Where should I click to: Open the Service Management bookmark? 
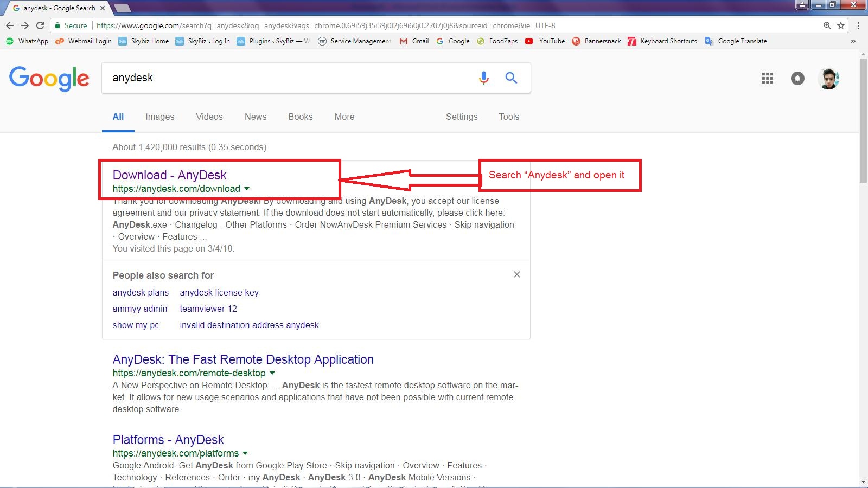pyautogui.click(x=354, y=41)
